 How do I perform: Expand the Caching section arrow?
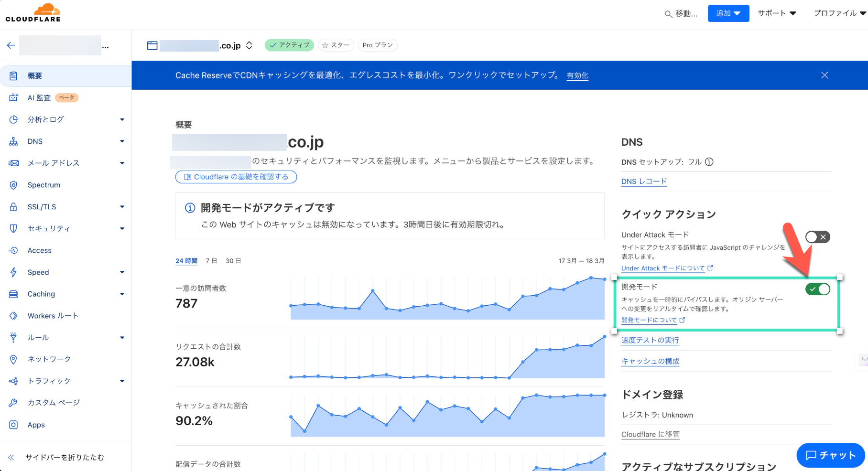[x=122, y=294]
